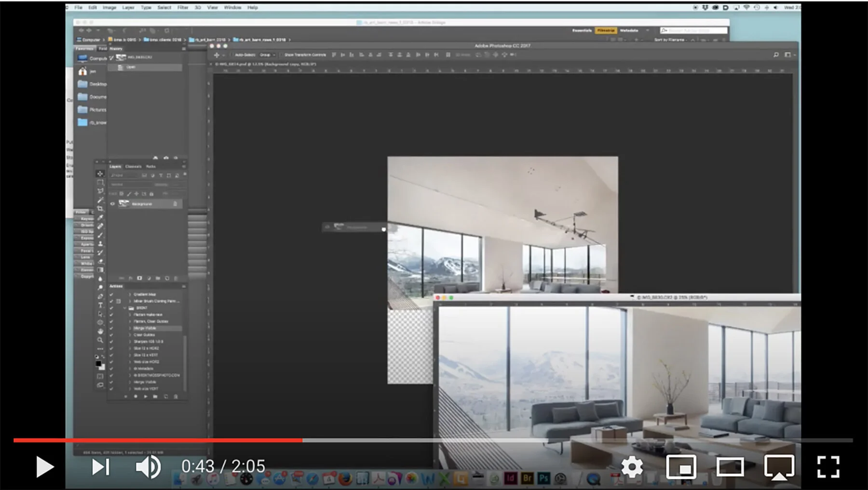868x490 pixels.
Task: Toggle the Auto-Select checkbox
Action: [232, 55]
